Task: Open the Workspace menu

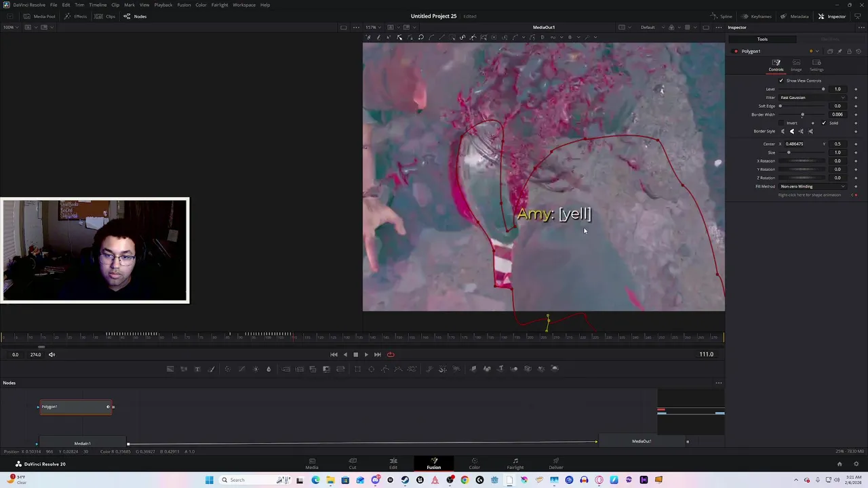Action: click(244, 5)
